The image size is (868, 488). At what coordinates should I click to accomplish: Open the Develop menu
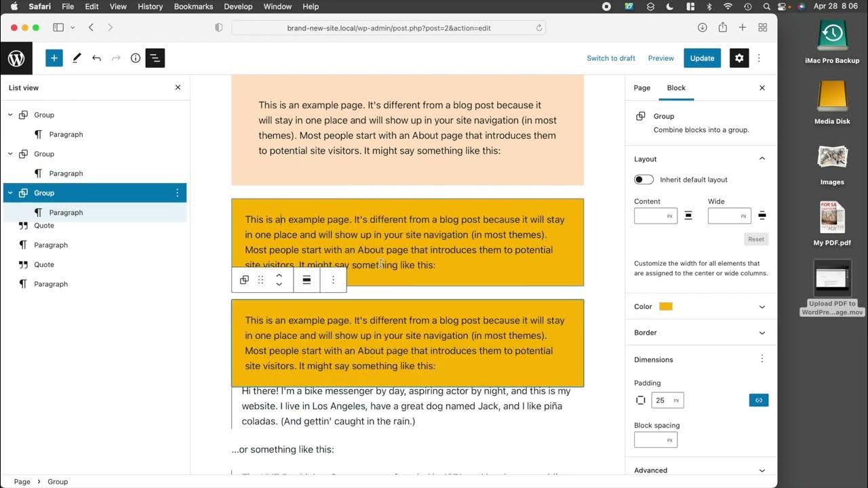(238, 6)
